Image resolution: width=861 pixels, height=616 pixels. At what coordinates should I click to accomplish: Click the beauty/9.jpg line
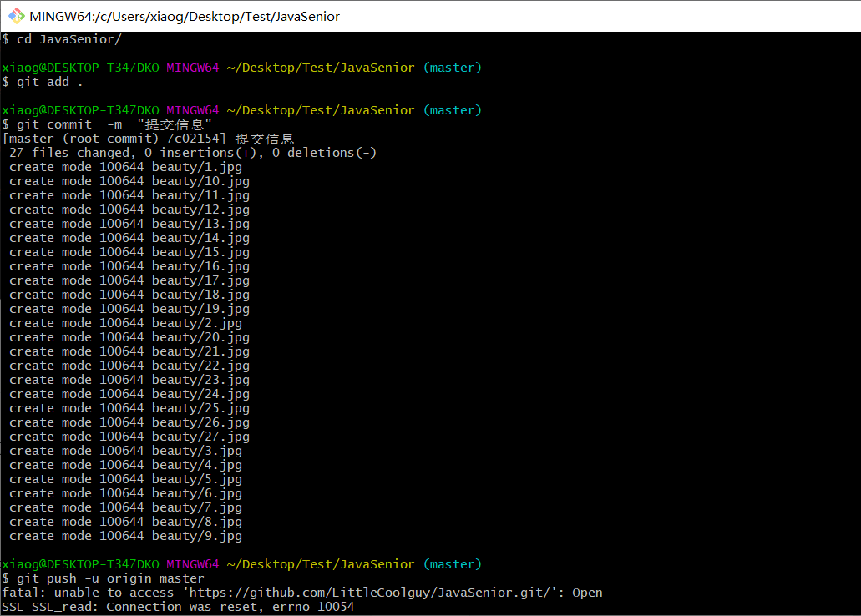[x=126, y=537]
